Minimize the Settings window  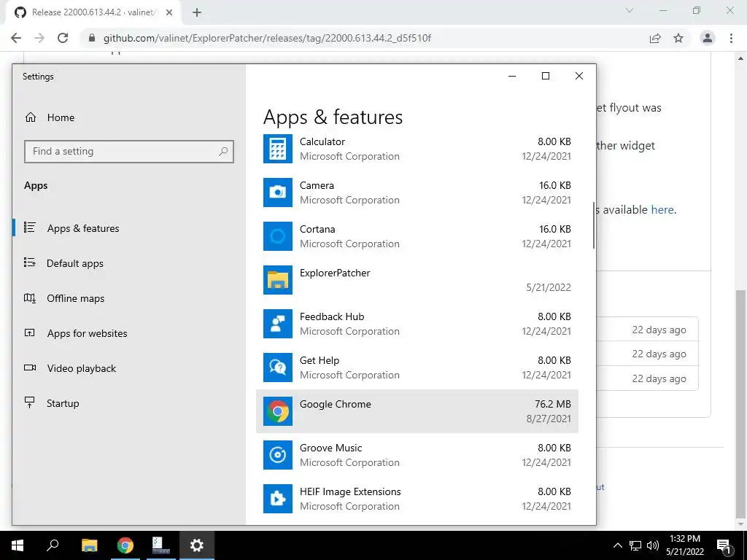(x=512, y=76)
